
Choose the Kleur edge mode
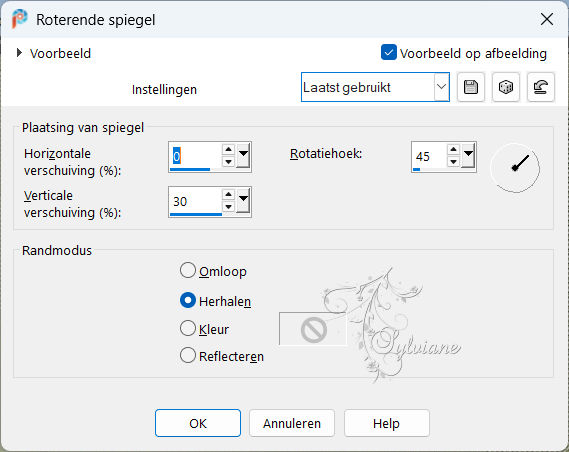pyautogui.click(x=188, y=329)
